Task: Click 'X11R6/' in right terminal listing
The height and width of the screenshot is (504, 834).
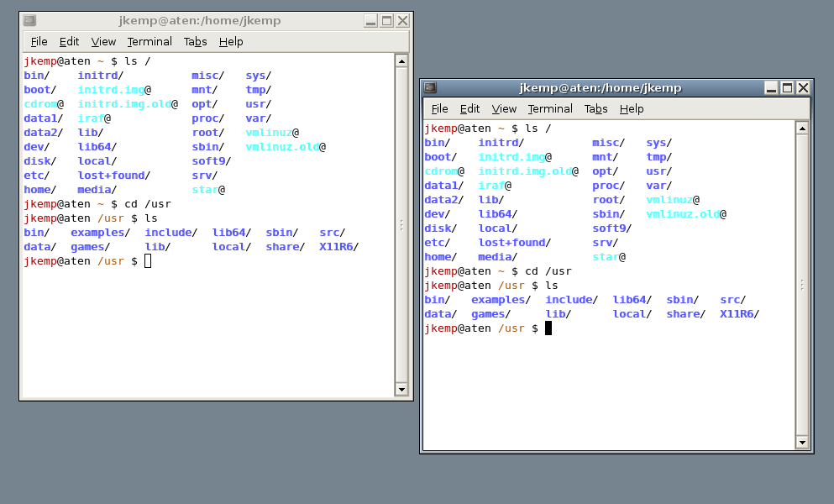Action: [x=740, y=314]
